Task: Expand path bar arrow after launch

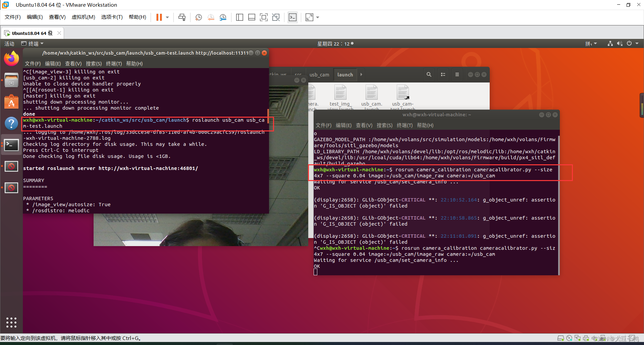Action: click(361, 75)
